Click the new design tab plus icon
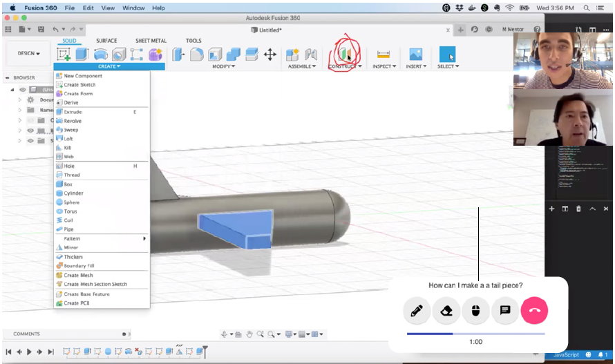This screenshot has width=615, height=364. point(460,30)
